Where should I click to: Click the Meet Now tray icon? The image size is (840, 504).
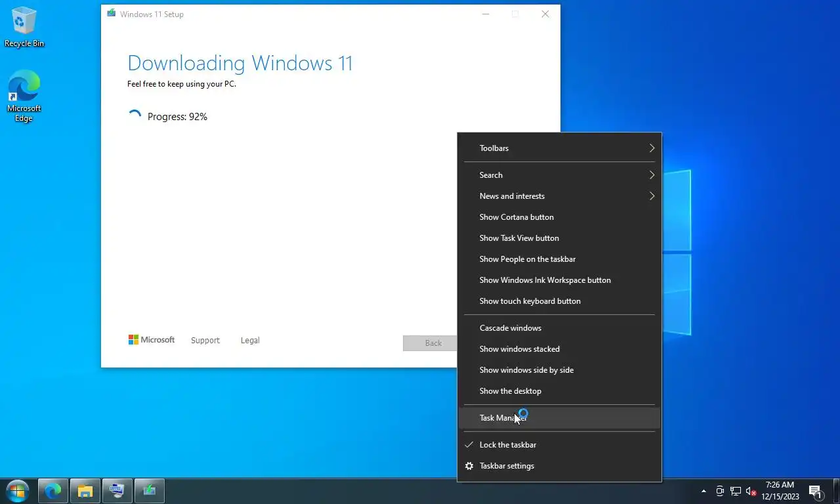coord(720,491)
